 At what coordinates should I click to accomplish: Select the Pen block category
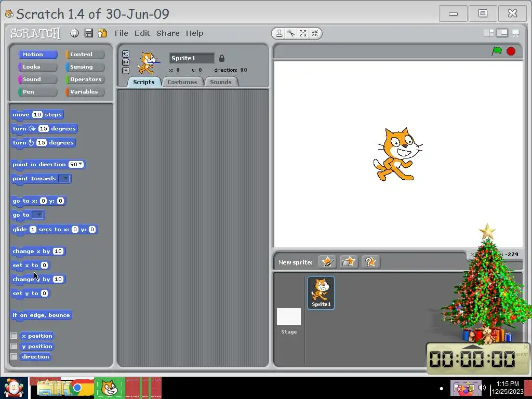[x=37, y=92]
